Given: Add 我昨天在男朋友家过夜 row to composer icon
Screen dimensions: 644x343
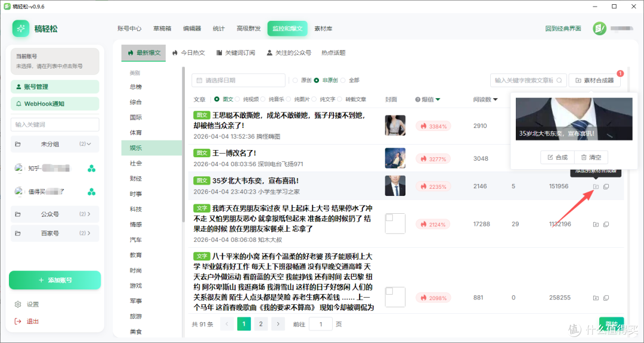Looking at the screenshot, I should 596,224.
